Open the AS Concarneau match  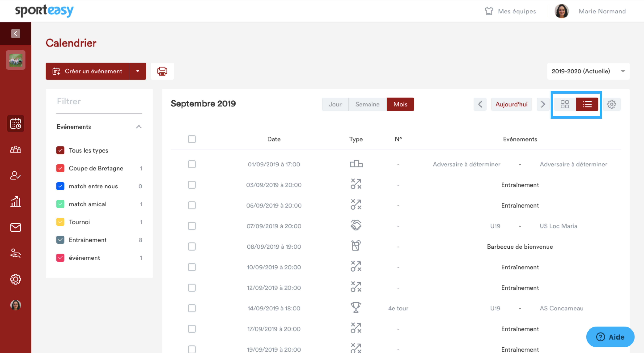[561, 308]
